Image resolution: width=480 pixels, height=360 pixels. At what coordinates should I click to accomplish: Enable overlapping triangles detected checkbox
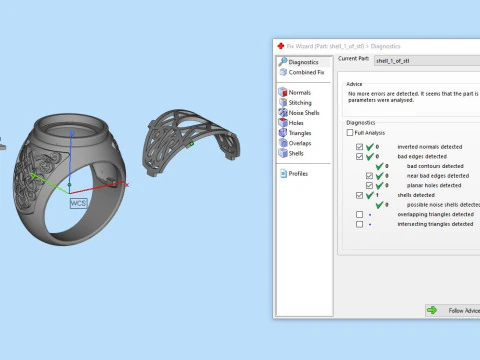point(359,214)
